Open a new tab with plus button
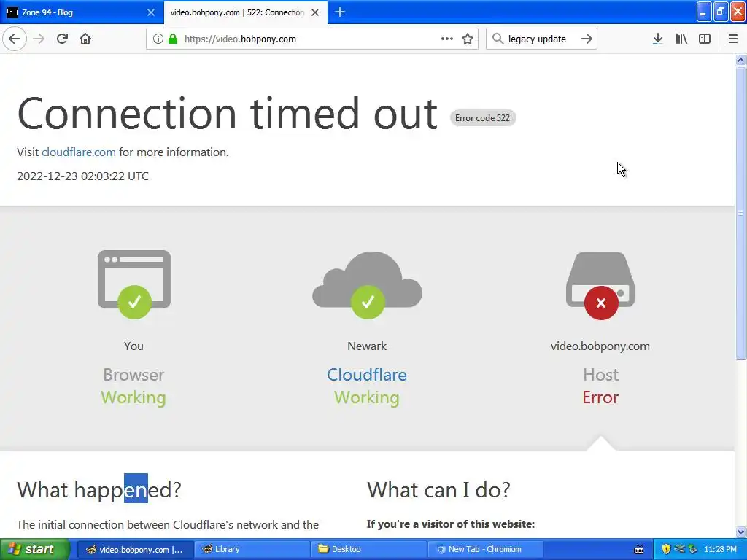Image resolution: width=747 pixels, height=560 pixels. 340,12
